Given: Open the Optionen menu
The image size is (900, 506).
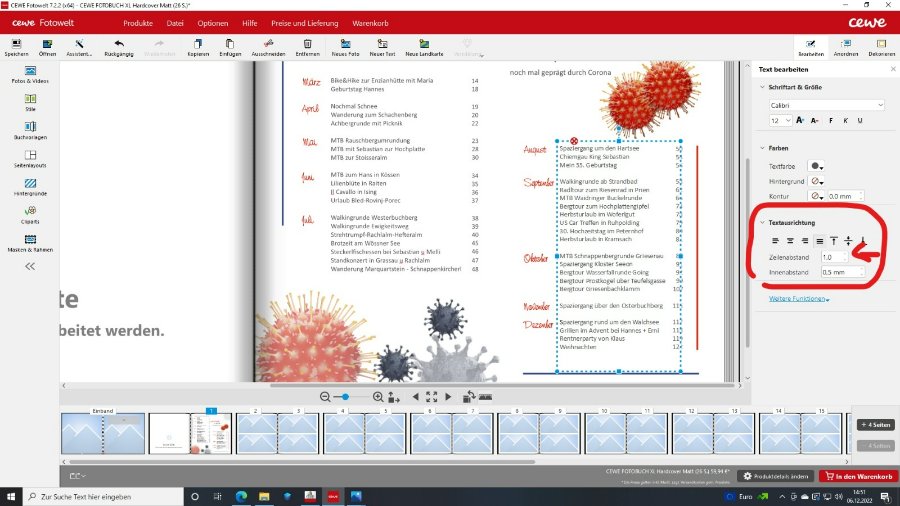Looking at the screenshot, I should (x=212, y=21).
